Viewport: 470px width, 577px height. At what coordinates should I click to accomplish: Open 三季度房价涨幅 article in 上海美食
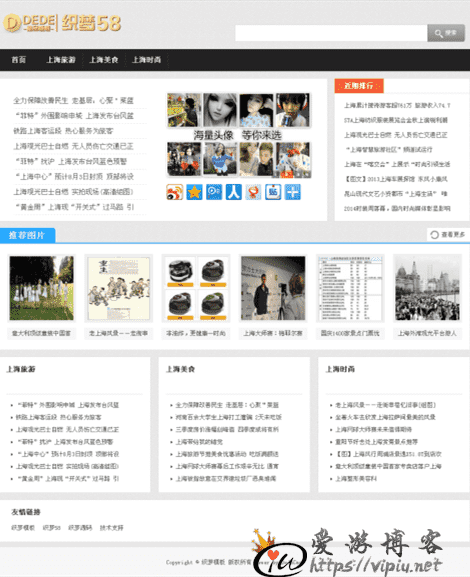[227, 429]
